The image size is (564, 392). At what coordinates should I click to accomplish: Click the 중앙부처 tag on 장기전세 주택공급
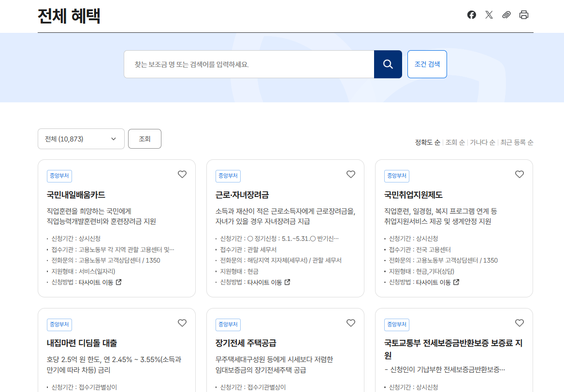(x=228, y=325)
